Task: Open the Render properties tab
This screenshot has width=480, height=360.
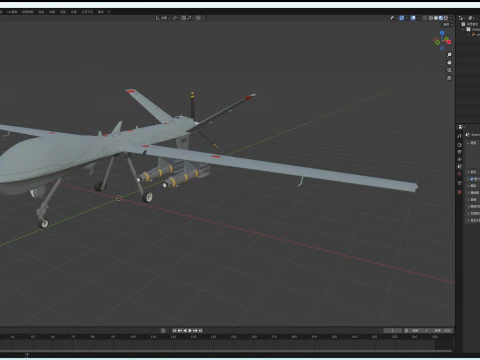Action: pyautogui.click(x=459, y=145)
